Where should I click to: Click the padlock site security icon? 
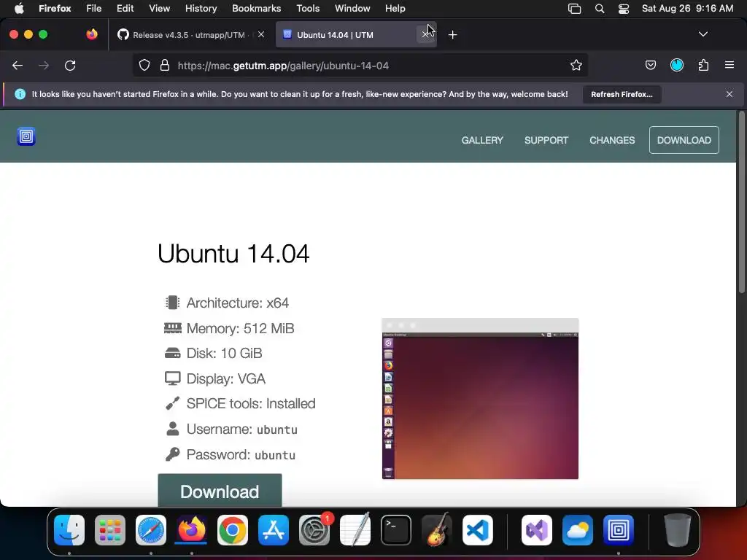[165, 65]
